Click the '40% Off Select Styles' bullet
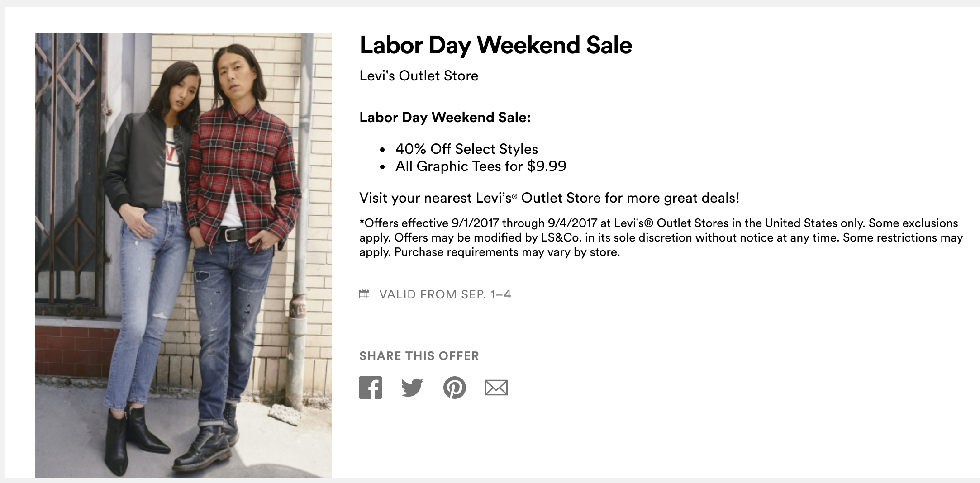 pos(466,149)
